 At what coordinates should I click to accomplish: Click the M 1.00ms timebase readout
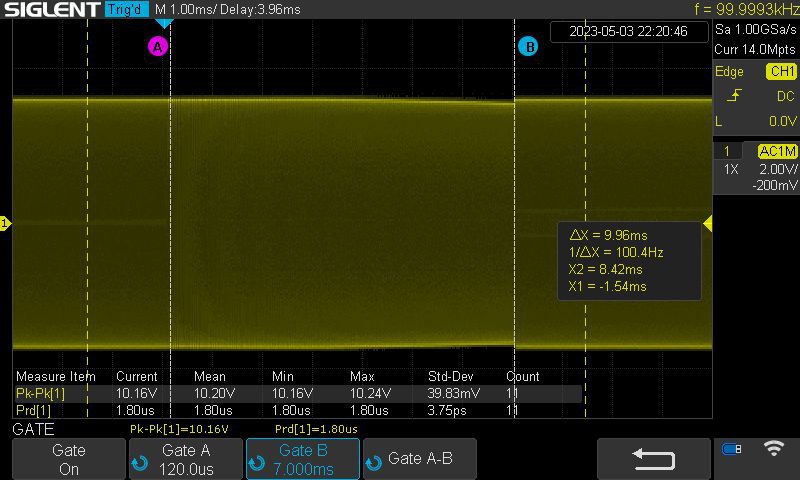(187, 9)
